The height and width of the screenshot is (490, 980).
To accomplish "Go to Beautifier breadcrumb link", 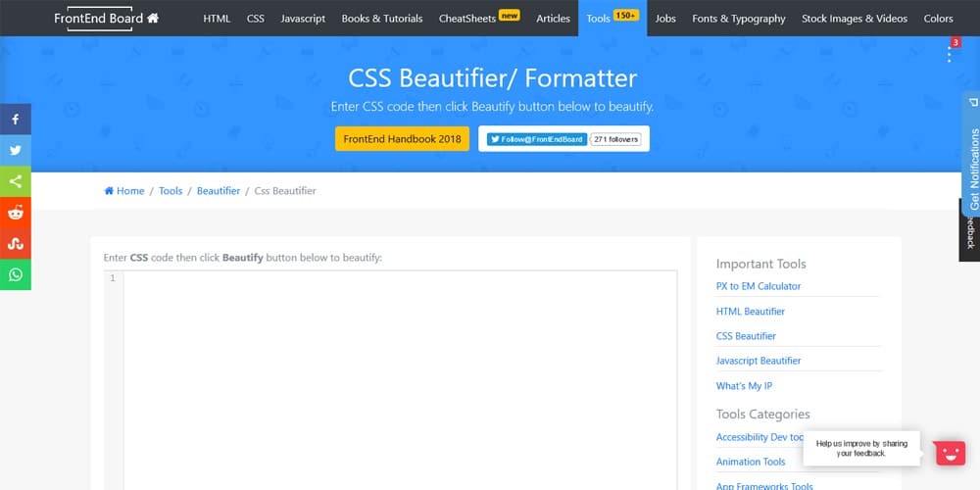I will point(219,191).
